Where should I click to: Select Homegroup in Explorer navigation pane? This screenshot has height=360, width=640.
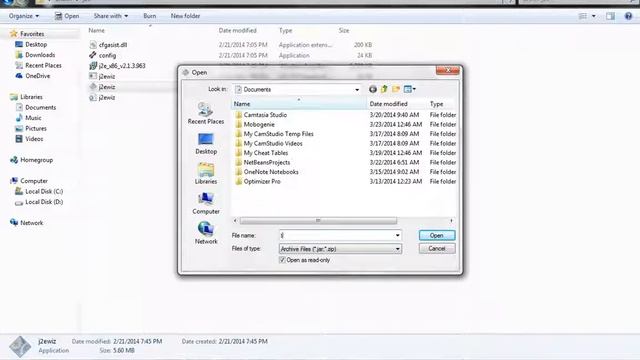coord(32,160)
